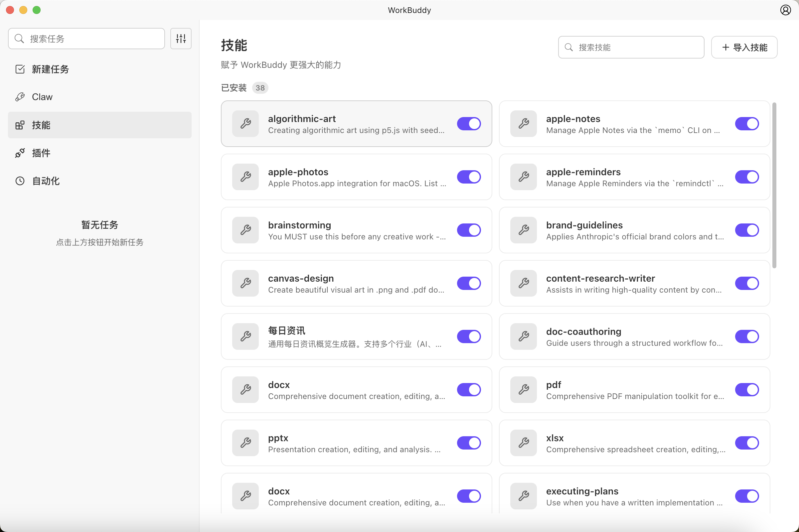Click the user account icon
799x532 pixels.
785,10
